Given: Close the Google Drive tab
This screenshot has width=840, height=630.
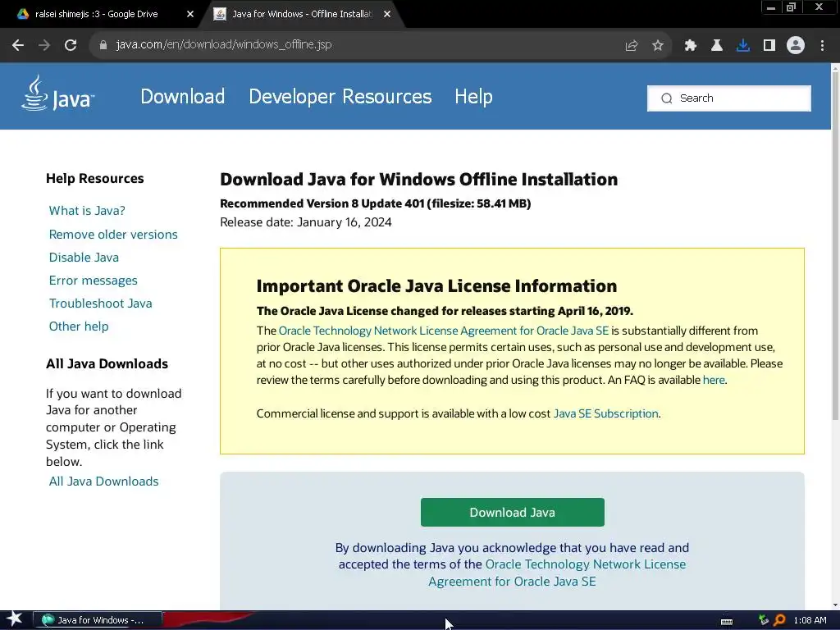Looking at the screenshot, I should 190,15.
